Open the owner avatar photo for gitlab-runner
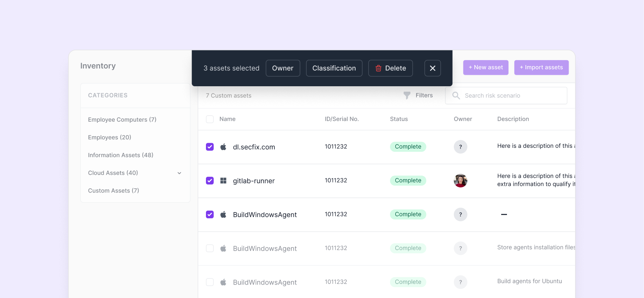 click(x=460, y=181)
